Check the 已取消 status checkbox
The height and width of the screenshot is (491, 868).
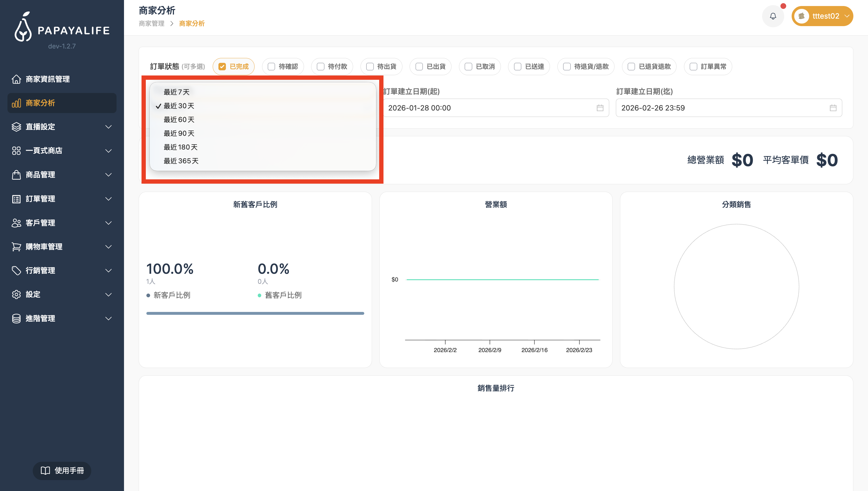click(468, 67)
